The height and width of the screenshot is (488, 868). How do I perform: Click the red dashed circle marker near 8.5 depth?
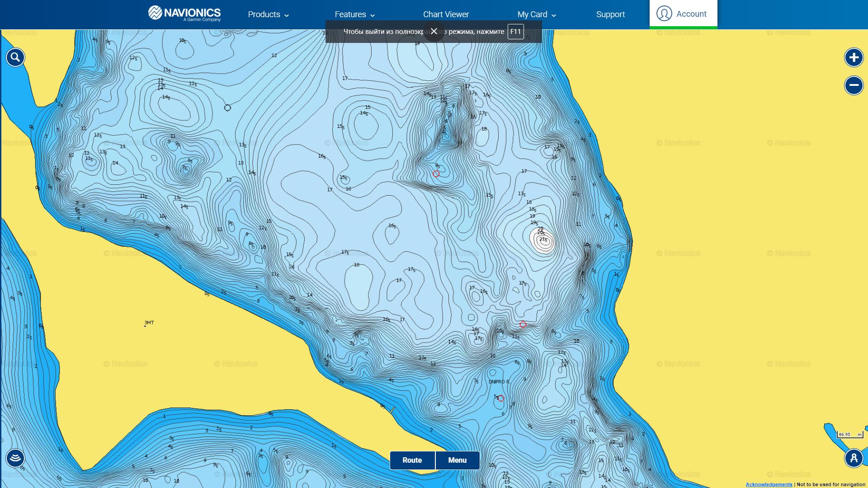436,174
